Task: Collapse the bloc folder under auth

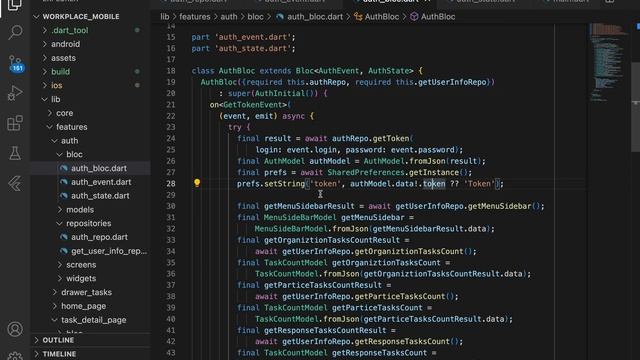Action: (60, 155)
